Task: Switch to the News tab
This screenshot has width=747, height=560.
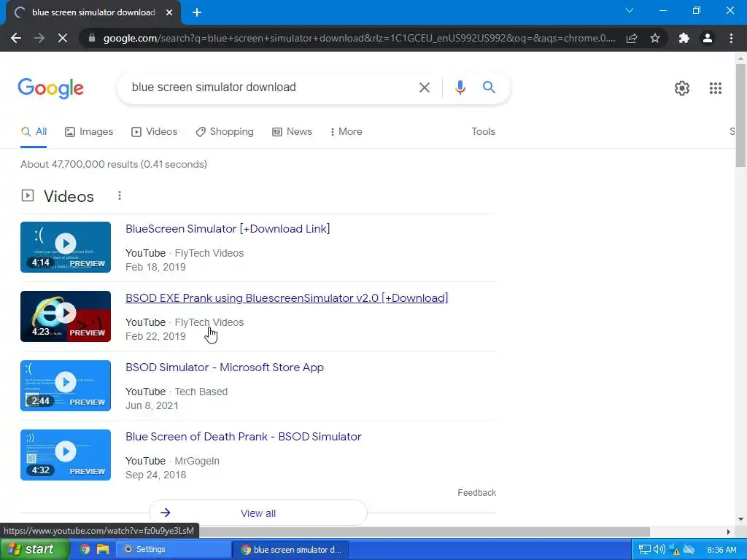Action: tap(292, 132)
